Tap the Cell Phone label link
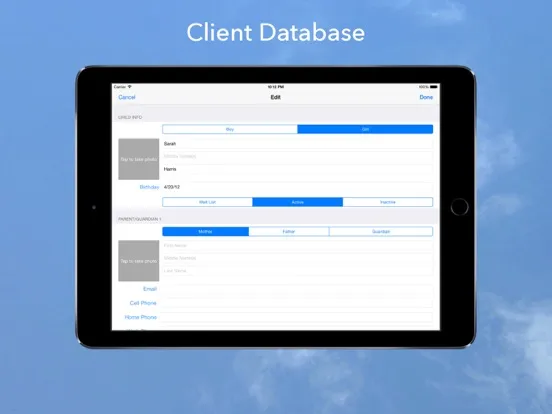 pos(143,303)
